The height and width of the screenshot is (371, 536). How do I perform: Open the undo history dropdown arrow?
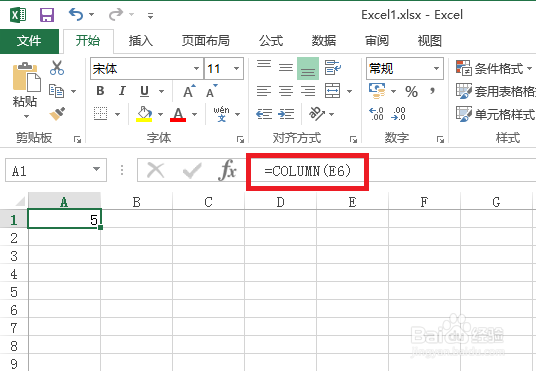tap(92, 15)
